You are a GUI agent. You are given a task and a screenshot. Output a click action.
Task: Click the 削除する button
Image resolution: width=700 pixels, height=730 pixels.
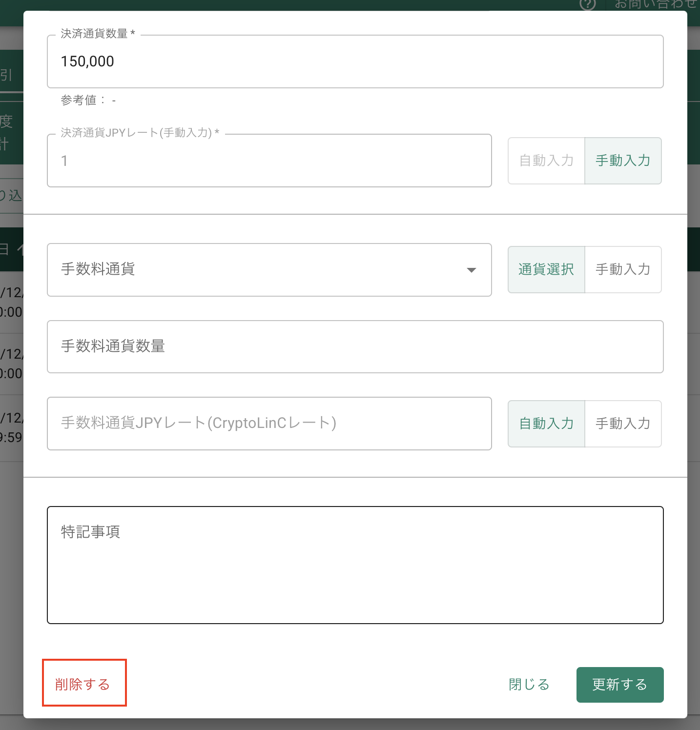tap(82, 684)
